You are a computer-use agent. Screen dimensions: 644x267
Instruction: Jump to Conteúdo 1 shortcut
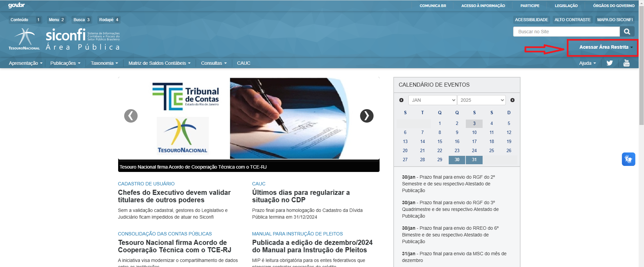[25, 20]
